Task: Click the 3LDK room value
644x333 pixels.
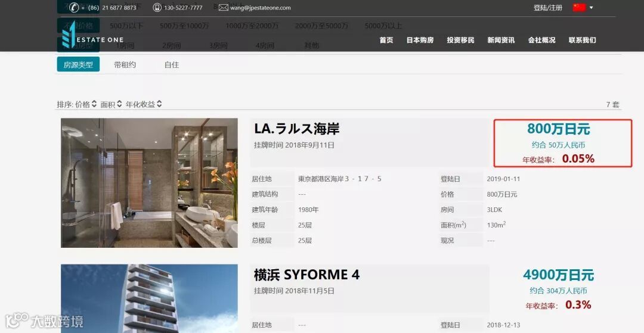Action: 494,210
